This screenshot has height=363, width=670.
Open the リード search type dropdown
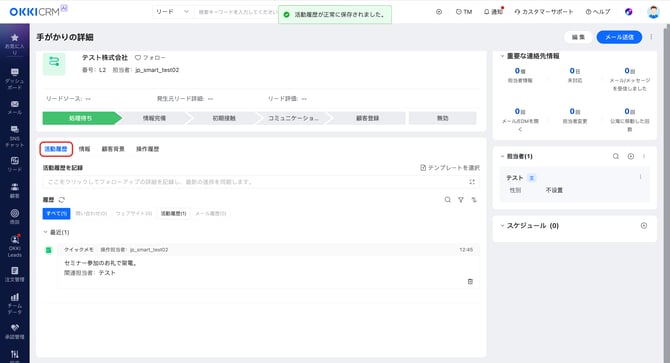point(172,12)
